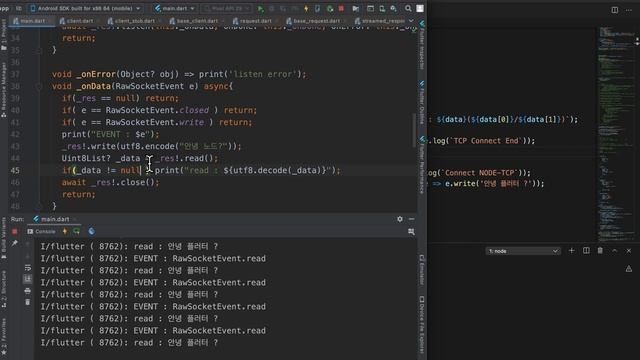
Task: Open the search everywhere magnifier icon
Action: (x=408, y=9)
